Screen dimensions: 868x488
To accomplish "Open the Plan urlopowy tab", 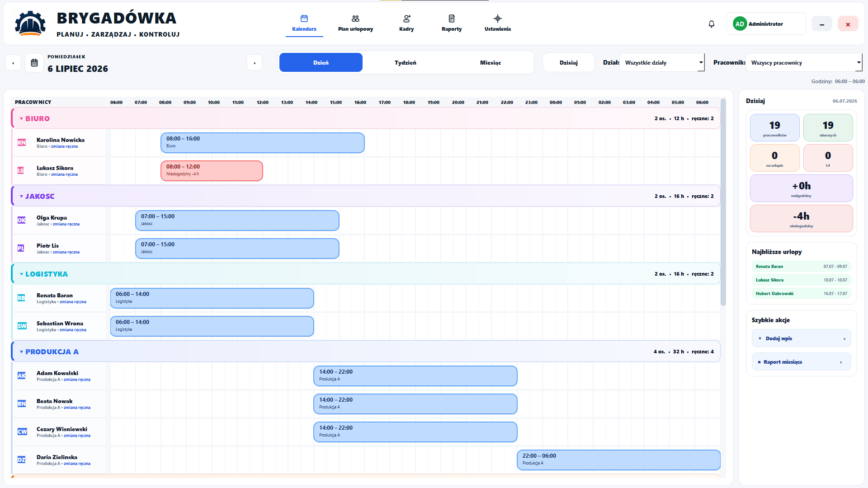I will [x=356, y=23].
